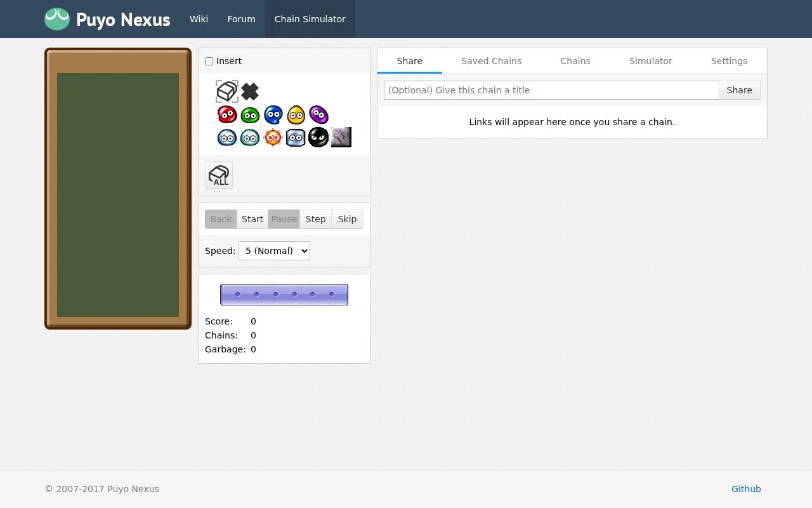Choose the orange sun puyo

tap(273, 137)
